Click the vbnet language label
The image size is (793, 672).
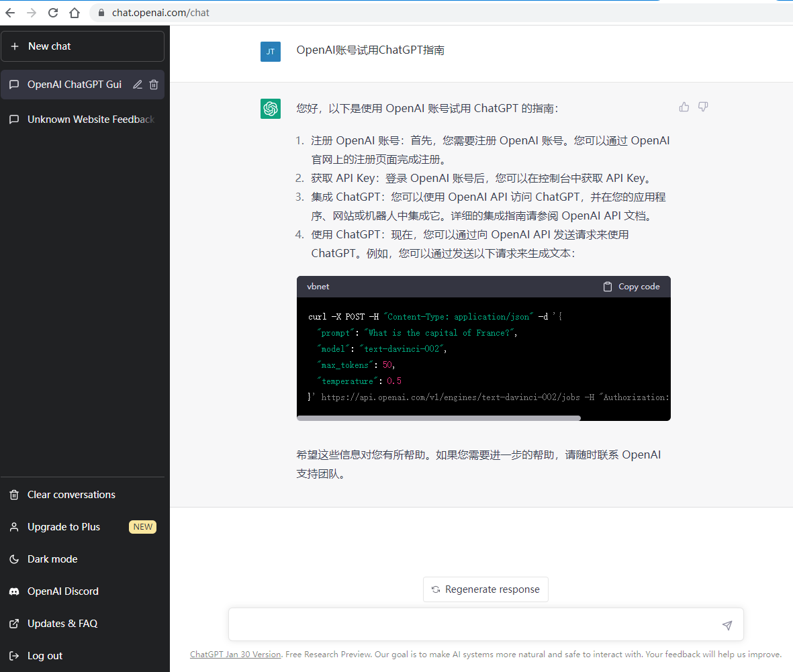coord(318,286)
